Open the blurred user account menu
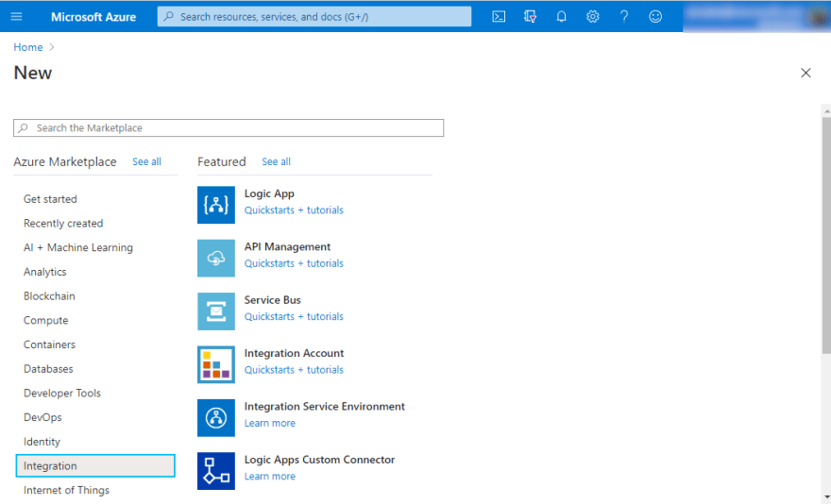 pos(756,16)
